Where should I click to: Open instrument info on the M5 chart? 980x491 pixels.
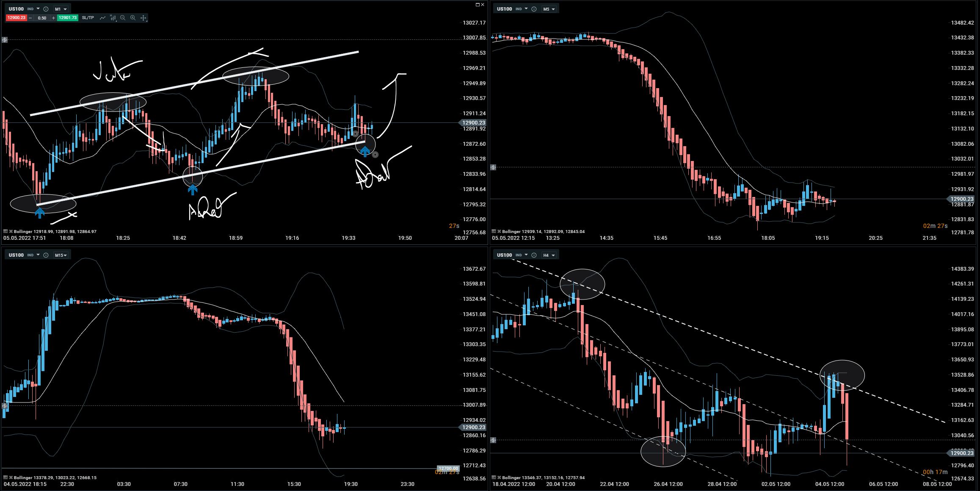pos(534,9)
